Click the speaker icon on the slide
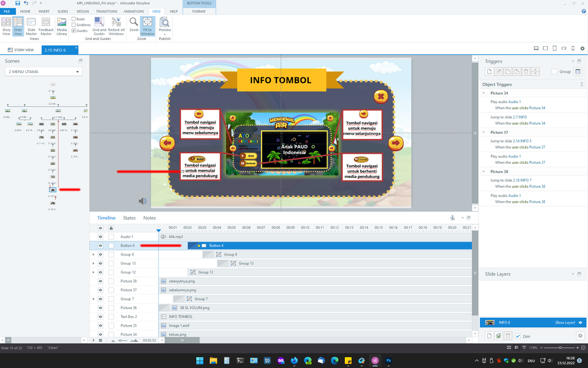Screen dimensions: 588x368 143,201
